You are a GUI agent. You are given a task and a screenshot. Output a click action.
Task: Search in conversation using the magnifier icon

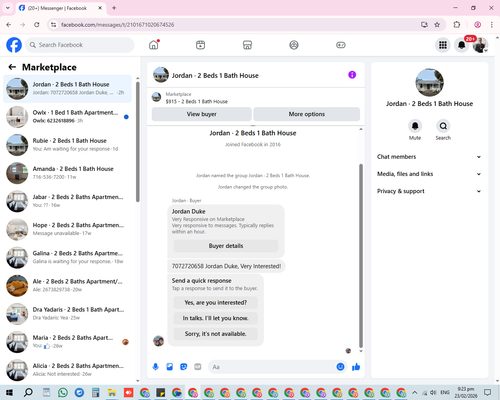tap(443, 126)
